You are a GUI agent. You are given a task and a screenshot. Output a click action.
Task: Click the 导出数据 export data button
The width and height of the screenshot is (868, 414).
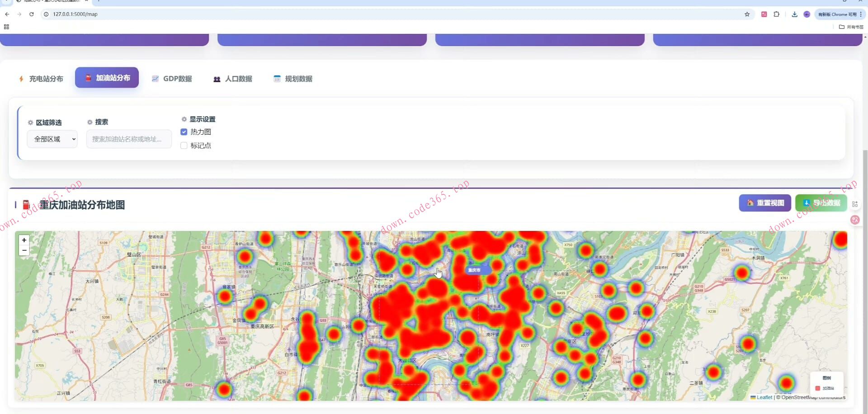[821, 203]
